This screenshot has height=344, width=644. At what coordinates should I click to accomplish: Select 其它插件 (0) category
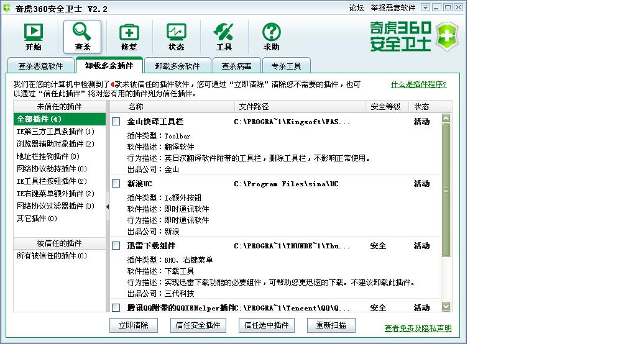coord(37,219)
